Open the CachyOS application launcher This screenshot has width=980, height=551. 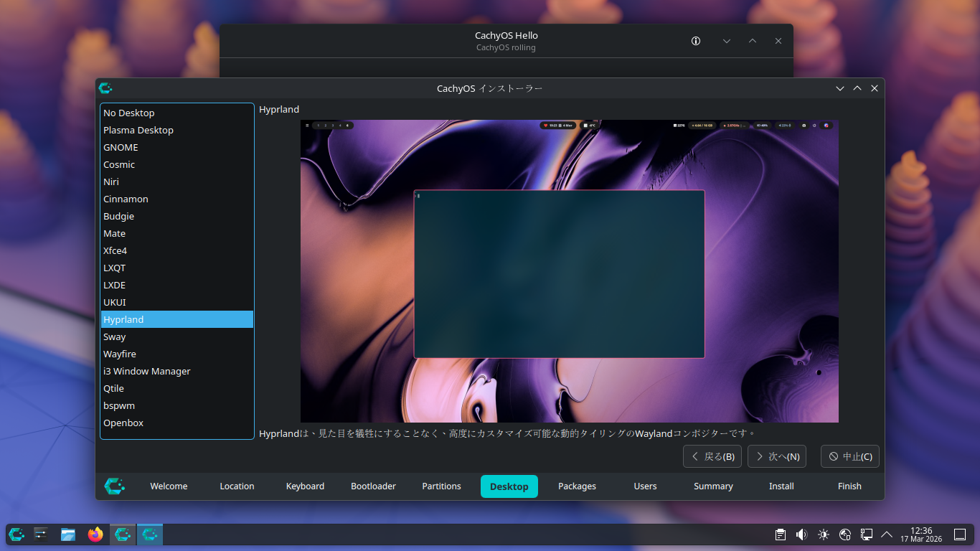tap(17, 534)
